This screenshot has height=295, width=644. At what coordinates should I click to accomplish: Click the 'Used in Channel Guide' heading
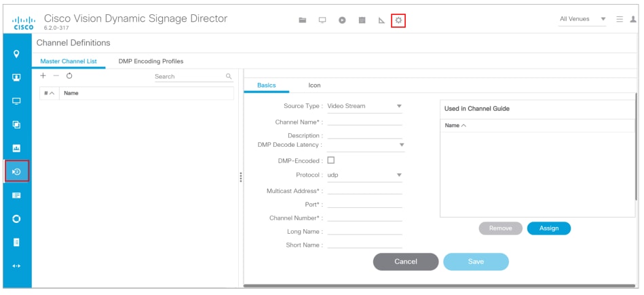point(477,109)
